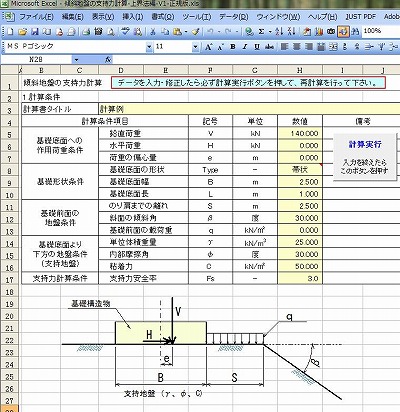Click the New workbook icon
The image size is (400, 412).
(10, 32)
